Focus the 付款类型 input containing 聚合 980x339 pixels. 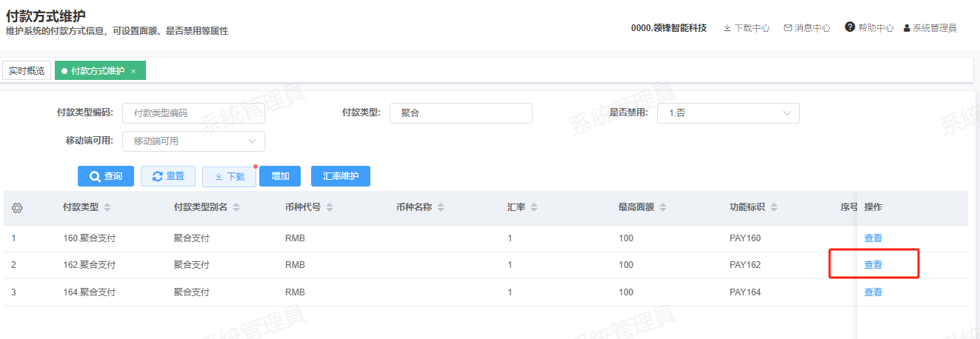pos(461,113)
